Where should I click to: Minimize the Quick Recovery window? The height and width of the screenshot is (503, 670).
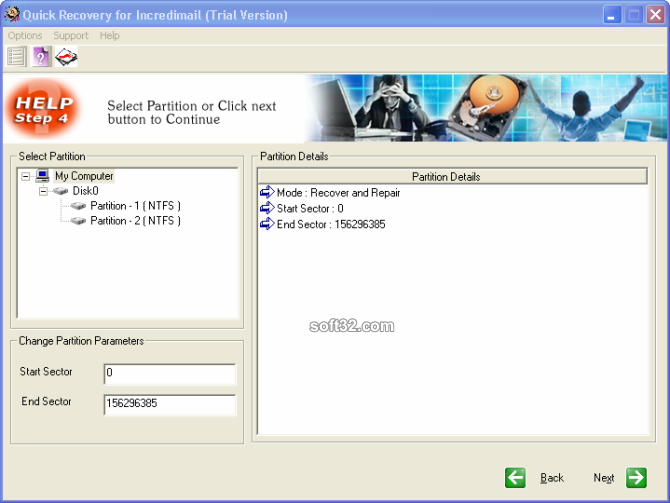point(612,15)
